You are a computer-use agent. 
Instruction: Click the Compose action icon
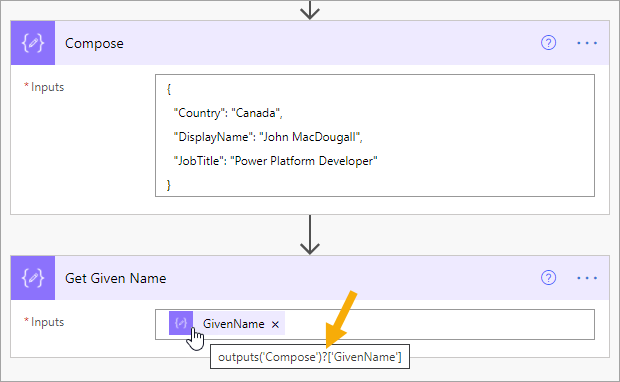[33, 43]
